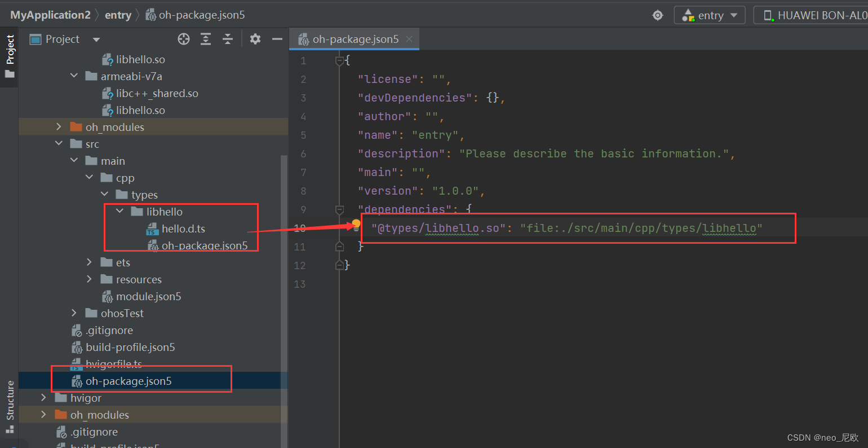
Task: Click the Structure tool window icon
Action: [10, 429]
